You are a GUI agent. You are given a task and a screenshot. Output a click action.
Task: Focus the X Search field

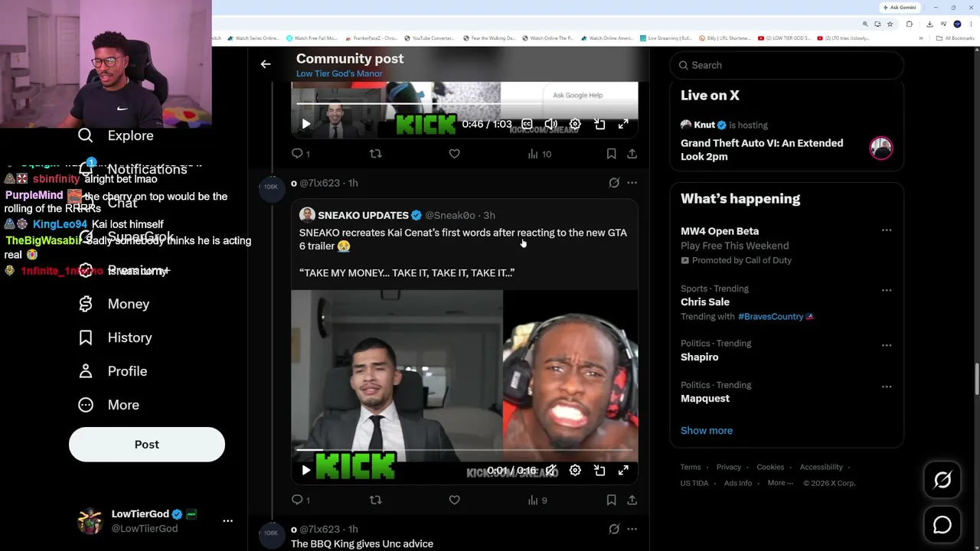[787, 65]
